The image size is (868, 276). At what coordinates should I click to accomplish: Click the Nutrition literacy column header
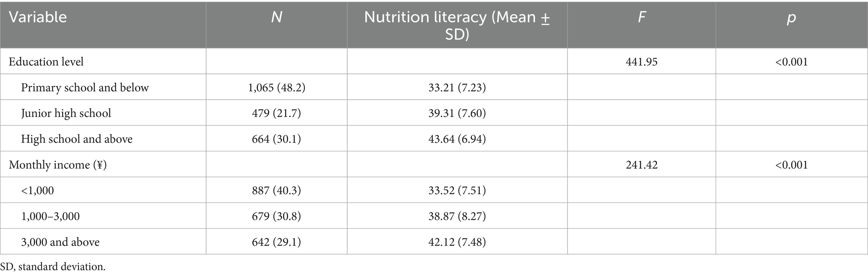point(457,25)
